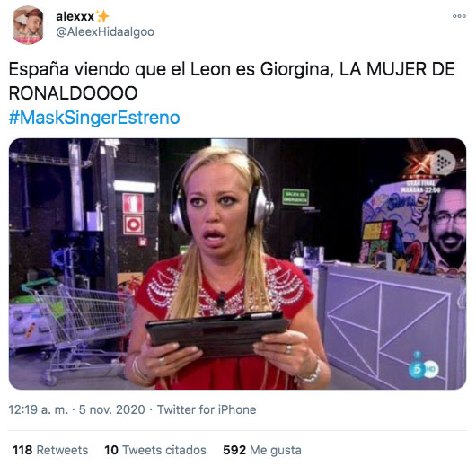Show the 592 Me gusta list
476x466 pixels.
point(262,450)
